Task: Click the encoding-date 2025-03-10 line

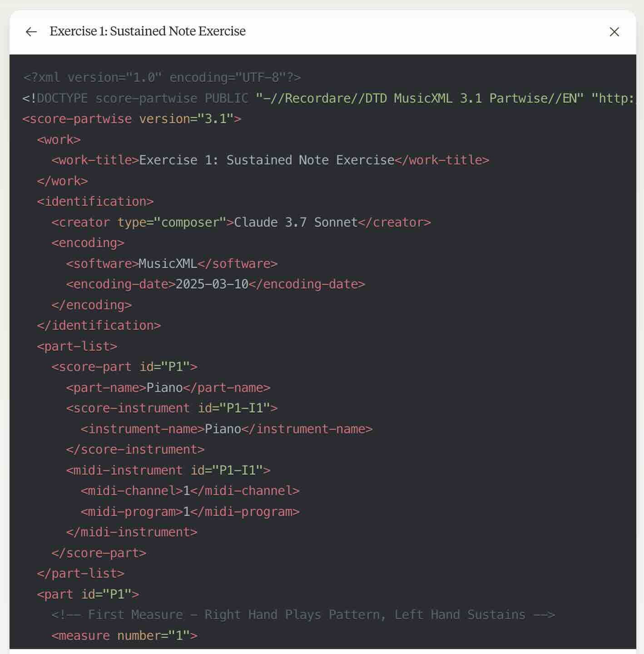Action: [x=216, y=284]
